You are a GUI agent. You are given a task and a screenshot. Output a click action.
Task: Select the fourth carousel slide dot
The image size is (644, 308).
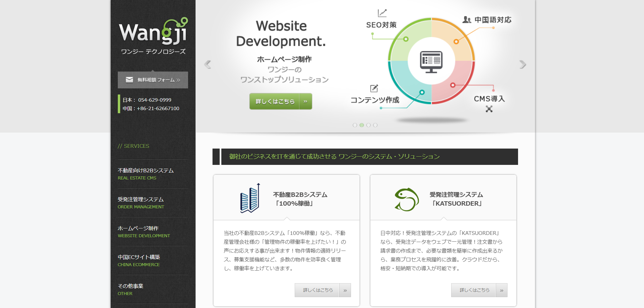(x=375, y=125)
